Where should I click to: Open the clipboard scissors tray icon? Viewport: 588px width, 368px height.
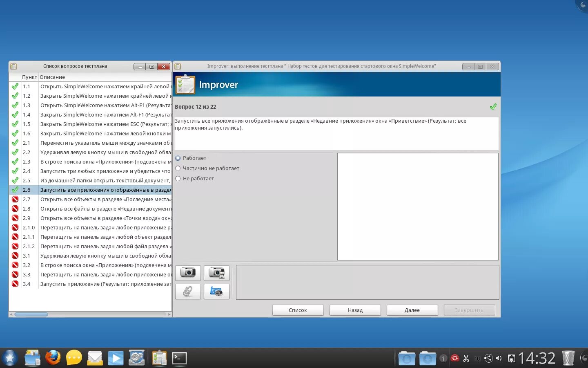coord(466,359)
